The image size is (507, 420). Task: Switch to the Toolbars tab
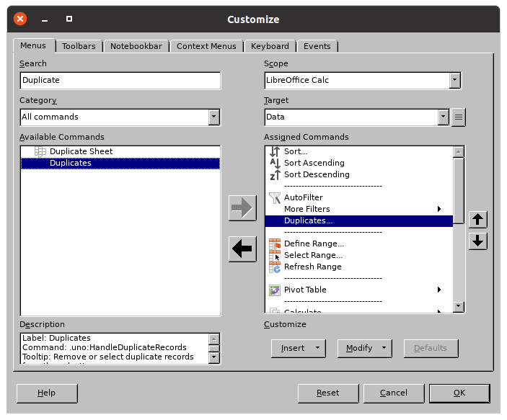tap(79, 46)
